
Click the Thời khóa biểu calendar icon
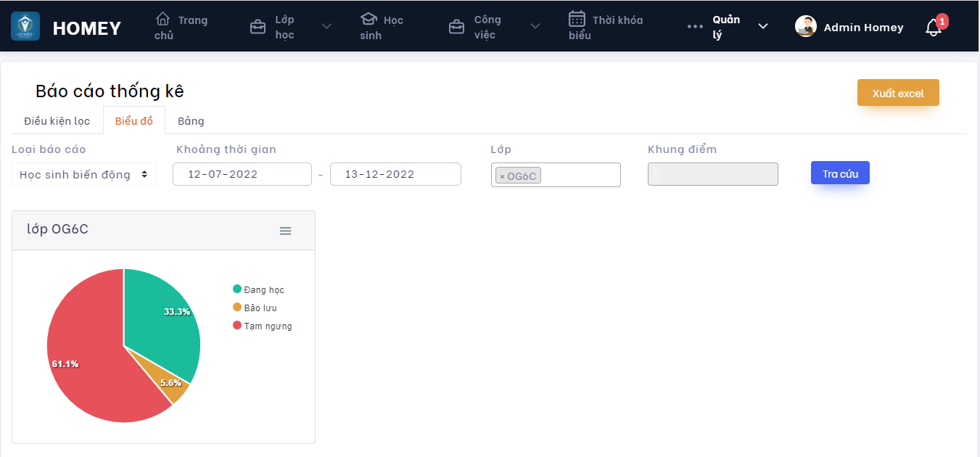tap(577, 19)
